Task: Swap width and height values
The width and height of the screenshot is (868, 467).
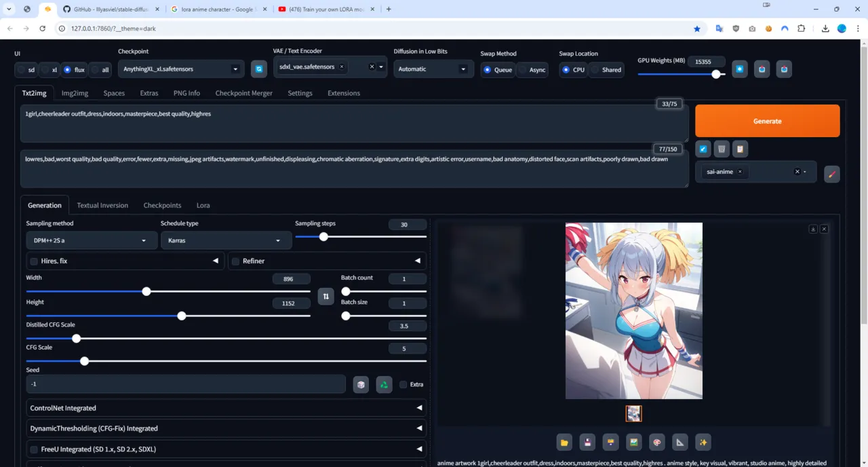Action: (326, 297)
